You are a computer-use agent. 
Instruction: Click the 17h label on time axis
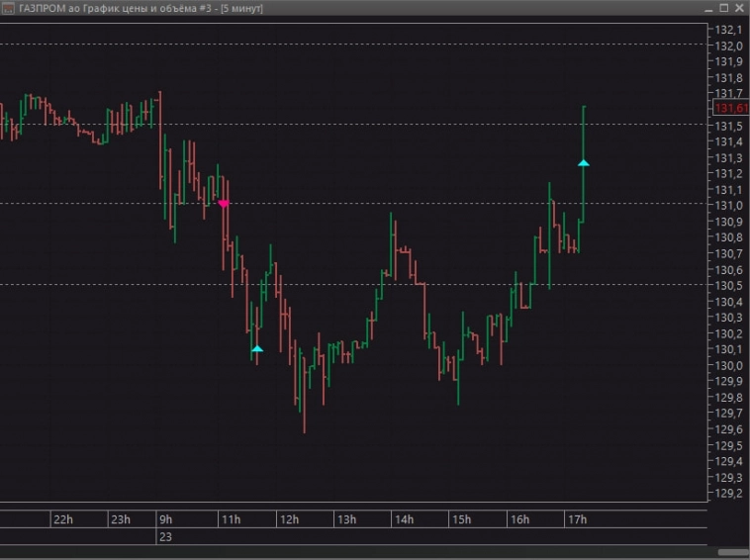(578, 519)
